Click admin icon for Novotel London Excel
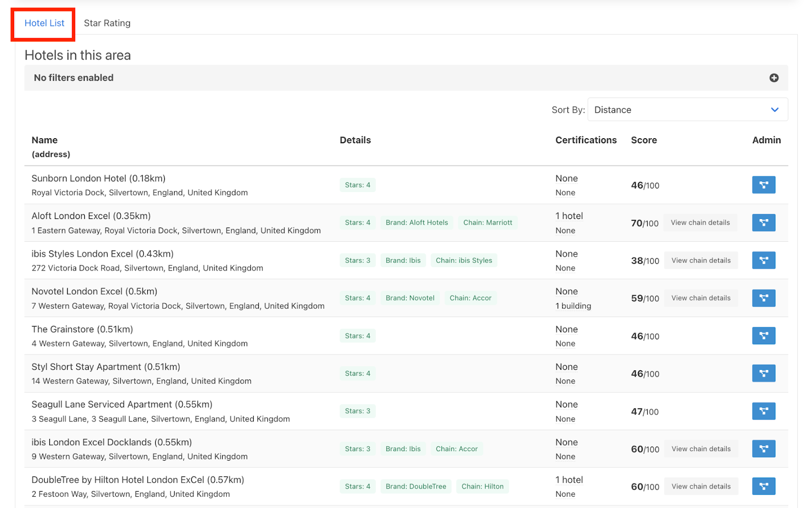Viewport: 812px width, 508px height. [763, 298]
